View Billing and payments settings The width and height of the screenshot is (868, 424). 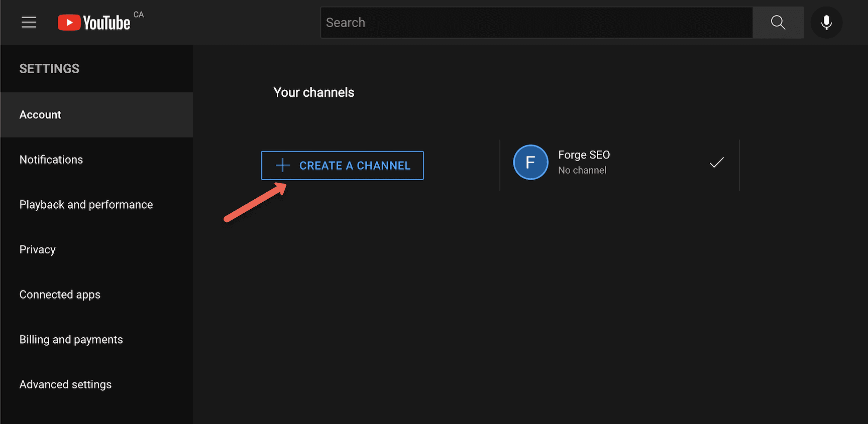click(x=71, y=340)
